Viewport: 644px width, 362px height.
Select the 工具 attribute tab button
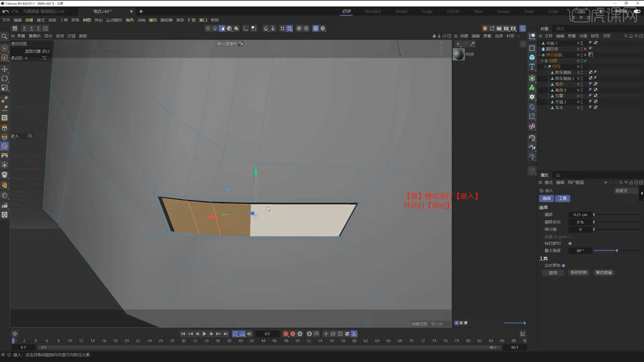click(x=562, y=199)
